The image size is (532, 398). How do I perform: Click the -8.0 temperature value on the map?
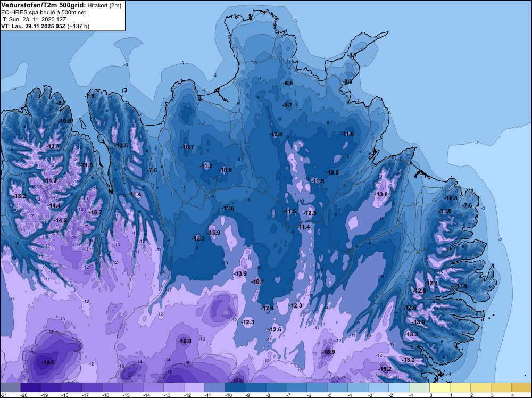point(347,82)
